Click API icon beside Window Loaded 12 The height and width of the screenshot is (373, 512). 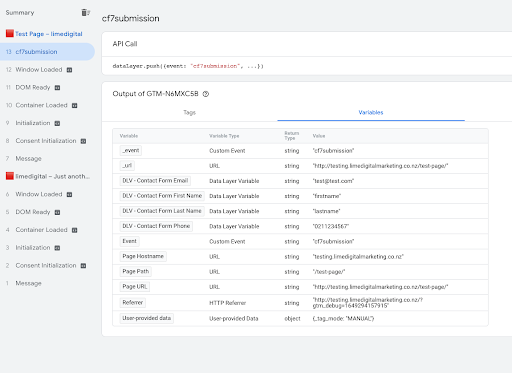[69, 70]
